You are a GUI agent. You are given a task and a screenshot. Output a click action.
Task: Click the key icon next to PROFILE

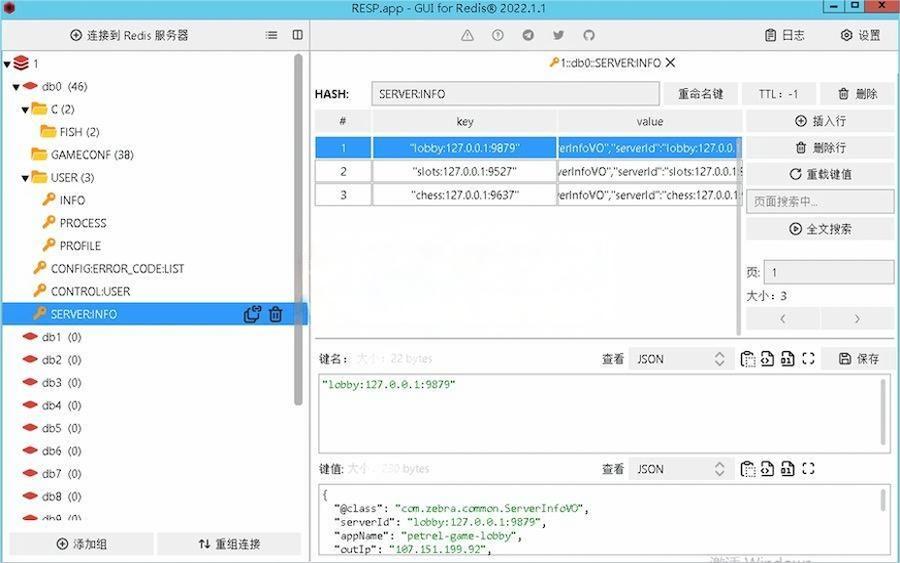(49, 245)
